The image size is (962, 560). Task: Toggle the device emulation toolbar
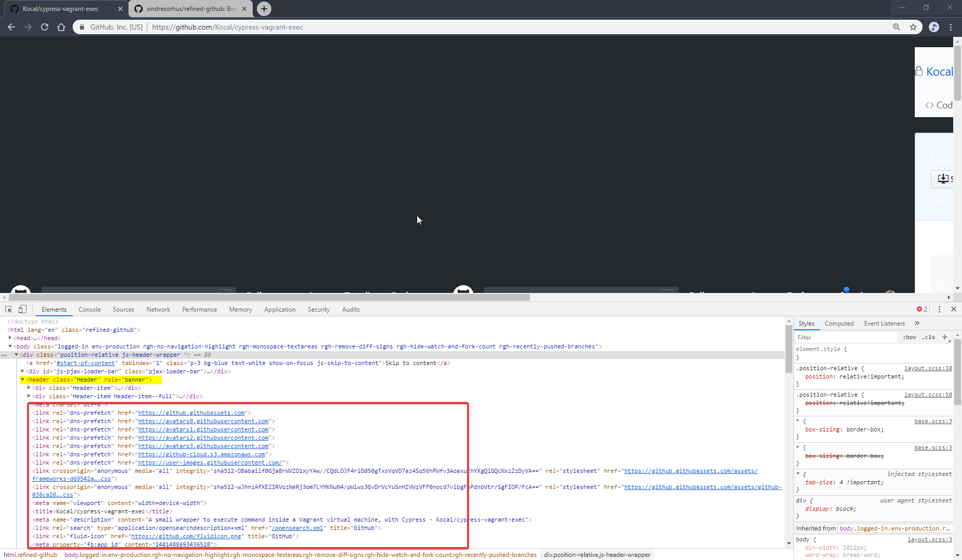pos(22,309)
